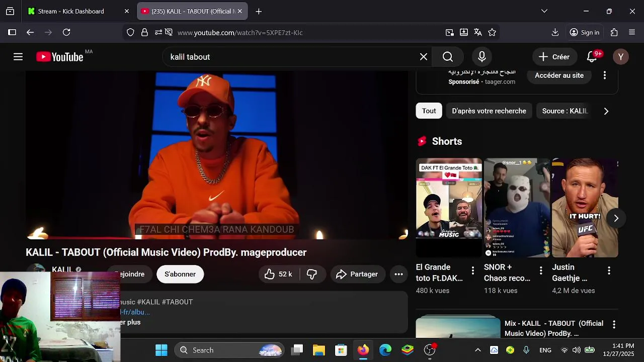Click the Partager share button
644x362 pixels.
pyautogui.click(x=357, y=274)
